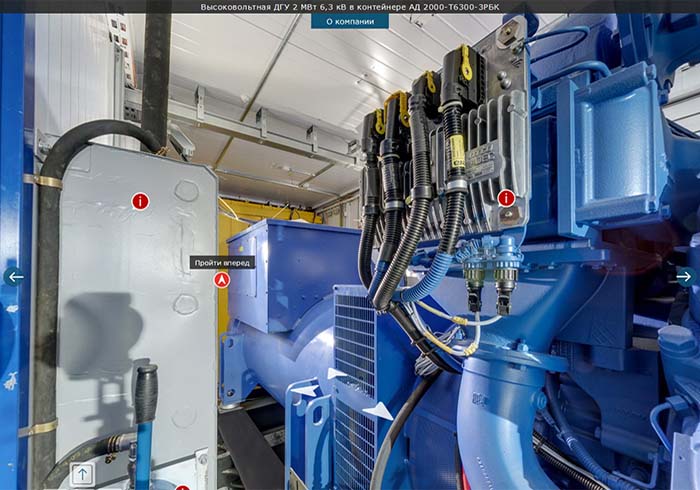Click the white left-pointing arrow on the blue bracket
Viewport: 700px width, 490px height.
pyautogui.click(x=307, y=391)
